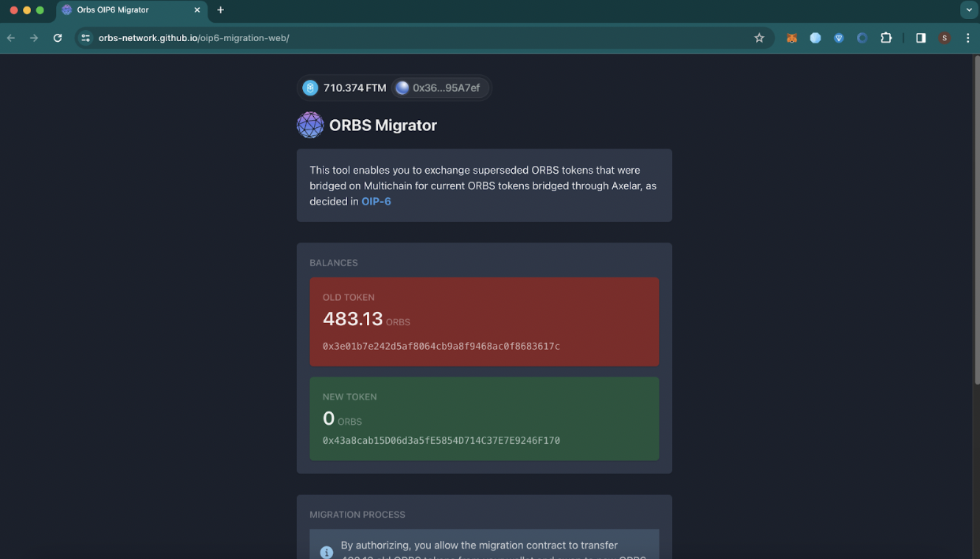
Task: Click the ORBS Migrator logo globe
Action: (x=310, y=125)
